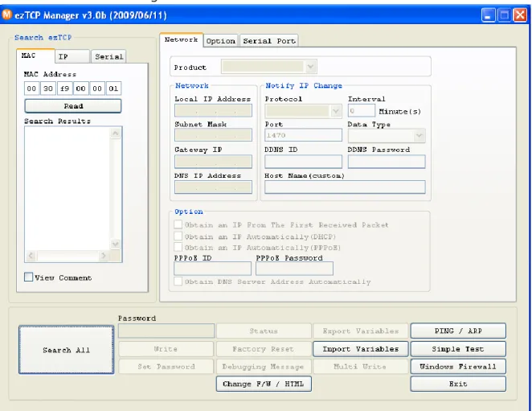Switch to the IP search tab
The height and width of the screenshot is (411, 532).
coord(72,56)
